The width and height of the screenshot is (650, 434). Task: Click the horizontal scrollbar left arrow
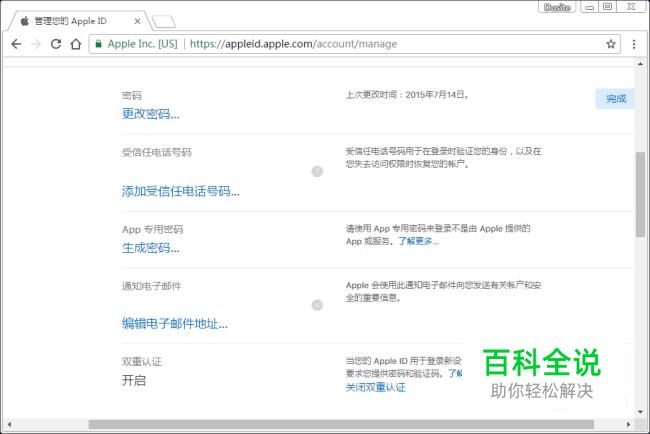[x=9, y=424]
